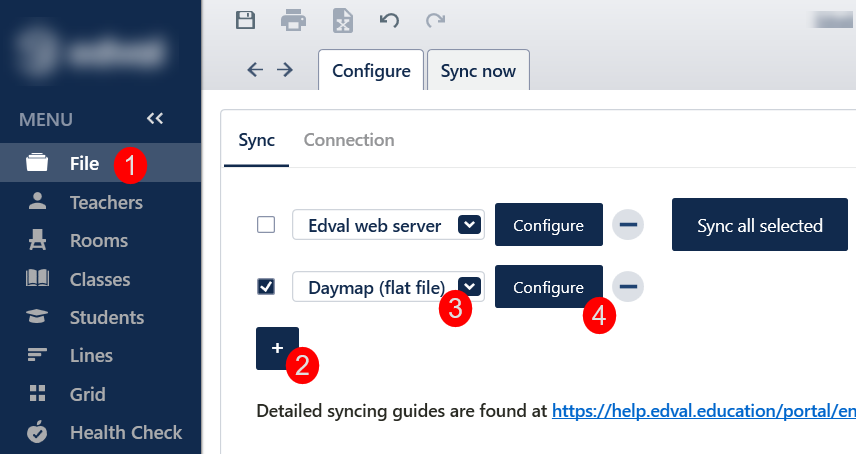Uncheck the Daymap (flat file) checkbox
The image size is (856, 454).
pyautogui.click(x=266, y=287)
